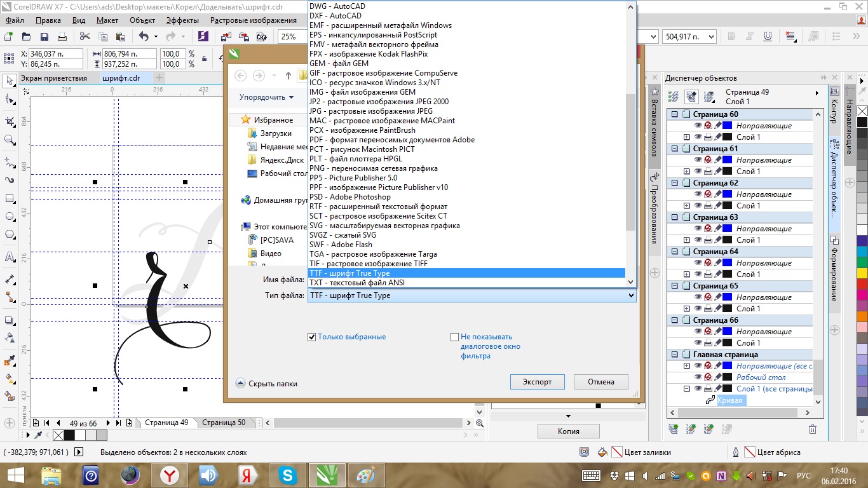Select 'PDF - формат переносимых документов Adobe'
868x488 pixels.
click(392, 140)
